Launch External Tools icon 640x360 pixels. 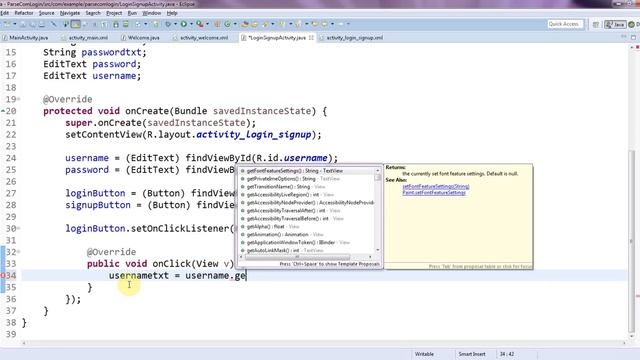coord(200,24)
